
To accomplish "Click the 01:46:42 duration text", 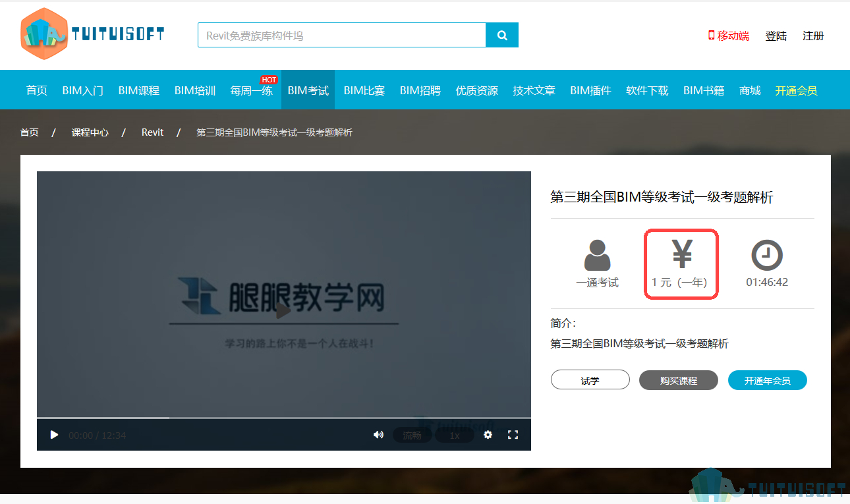I will 767,283.
